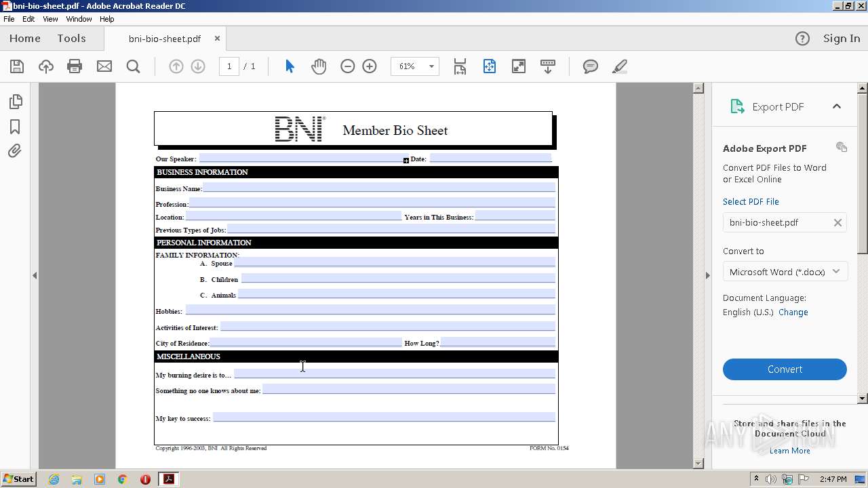868x488 pixels.
Task: Zoom out with minus button
Action: 348,66
